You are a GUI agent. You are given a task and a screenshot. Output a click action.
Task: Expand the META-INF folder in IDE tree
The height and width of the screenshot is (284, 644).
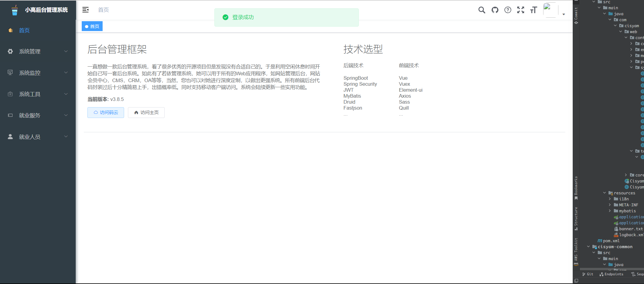[x=610, y=205]
